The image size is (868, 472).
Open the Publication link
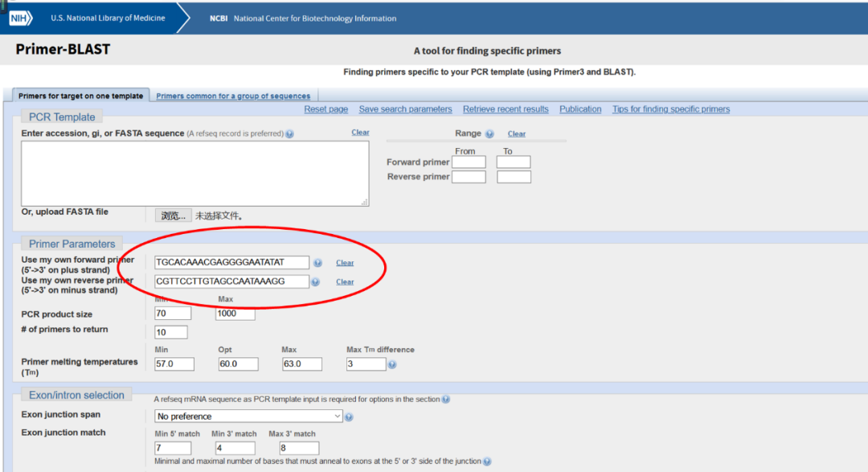tap(580, 109)
